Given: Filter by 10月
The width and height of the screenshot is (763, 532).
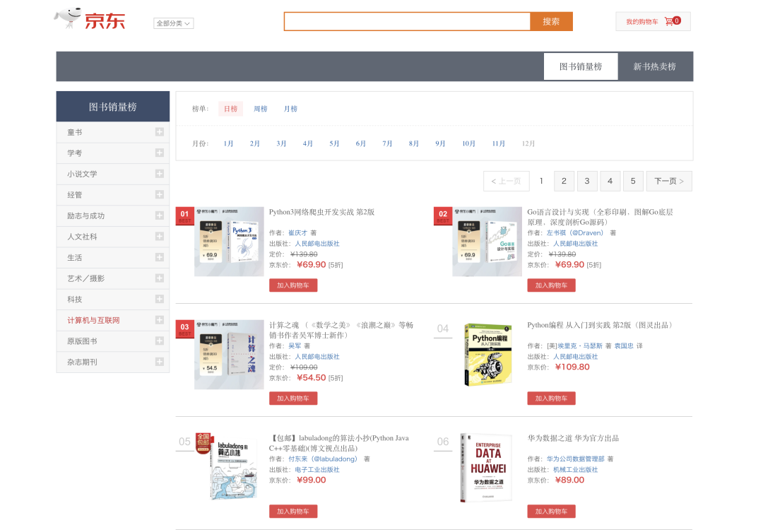Looking at the screenshot, I should [468, 143].
